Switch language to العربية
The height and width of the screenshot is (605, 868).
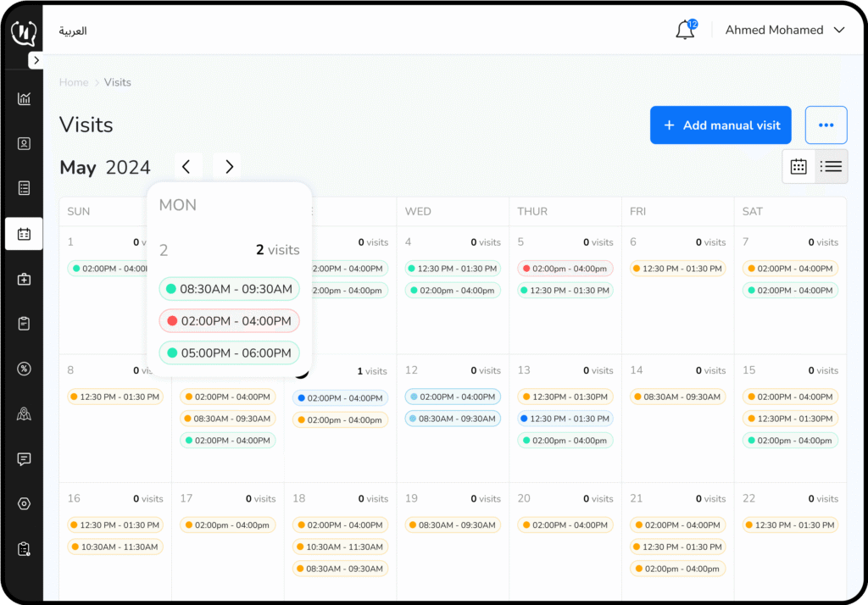click(73, 31)
